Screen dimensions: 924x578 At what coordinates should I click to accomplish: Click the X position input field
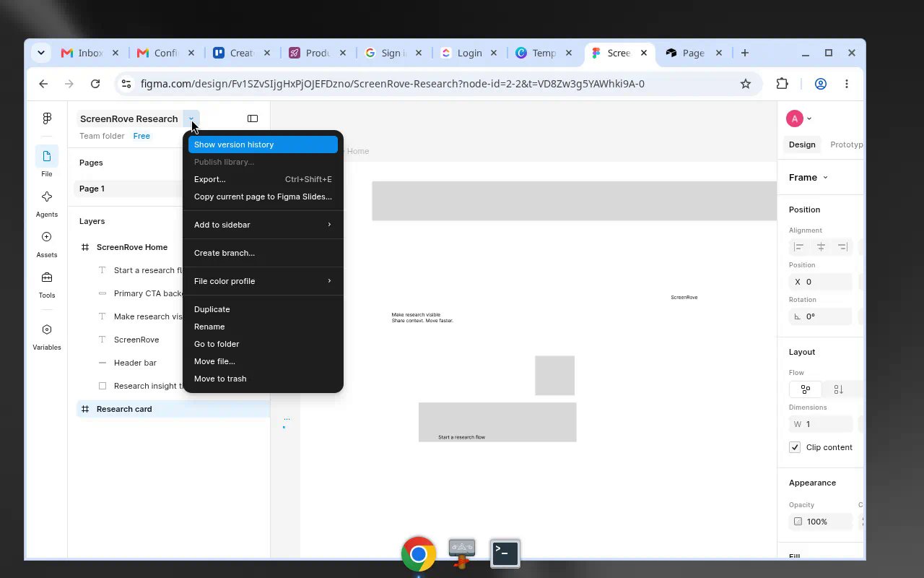[821, 282]
